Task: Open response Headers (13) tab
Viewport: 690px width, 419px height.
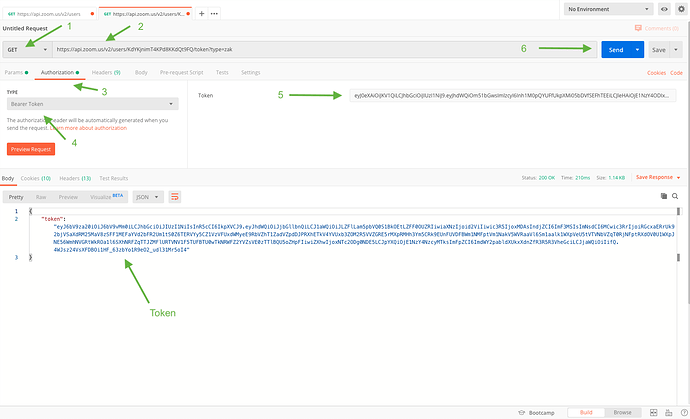Action: tap(75, 178)
